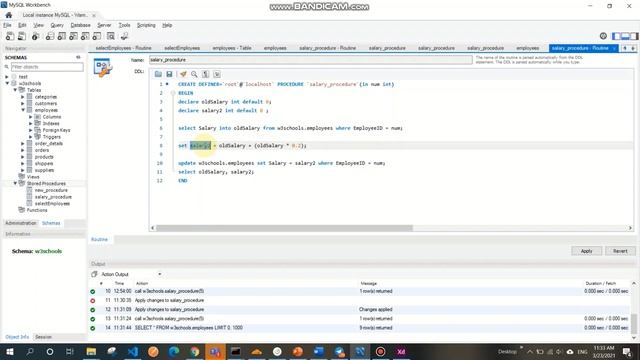Collapse the employees table
Viewport: 640px width, 360px height.
pyautogui.click(x=23, y=110)
